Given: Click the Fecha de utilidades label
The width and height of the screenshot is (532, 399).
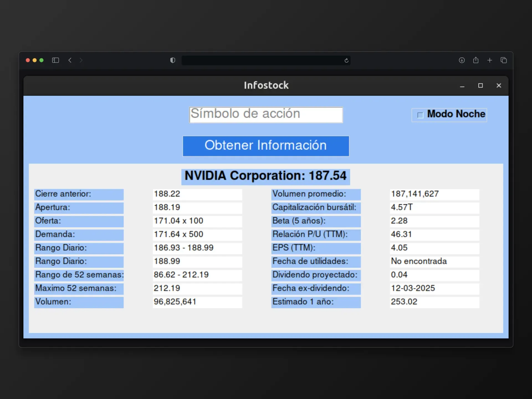Looking at the screenshot, I should [x=316, y=262].
